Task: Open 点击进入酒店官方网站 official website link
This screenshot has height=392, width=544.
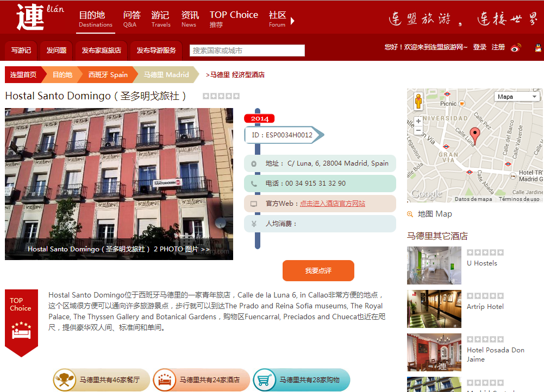Action: (x=333, y=204)
